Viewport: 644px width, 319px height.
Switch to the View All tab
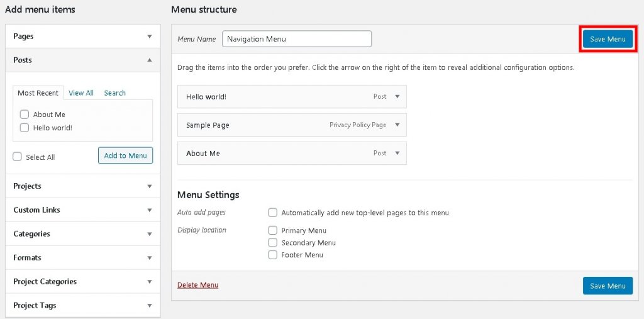(81, 93)
